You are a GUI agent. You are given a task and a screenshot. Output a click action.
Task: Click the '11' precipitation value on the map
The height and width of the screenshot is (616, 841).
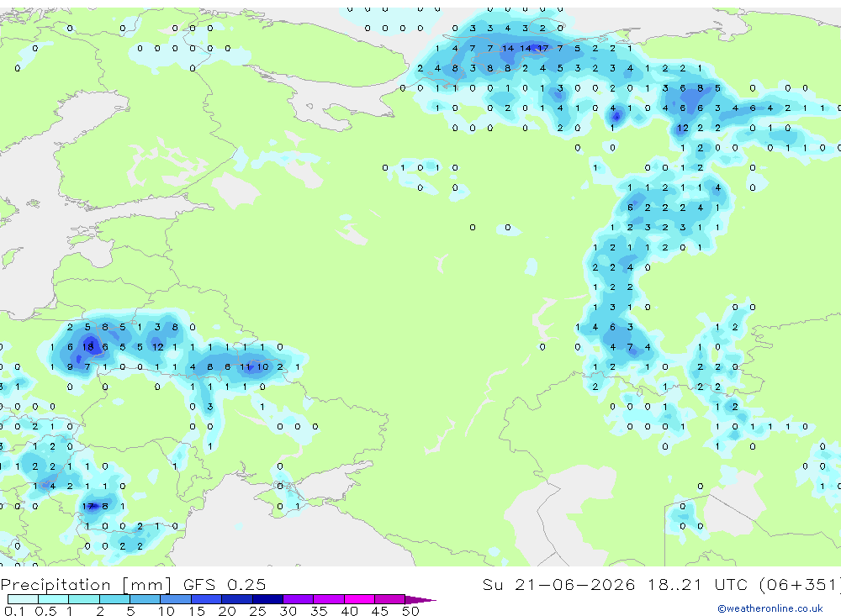245,366
